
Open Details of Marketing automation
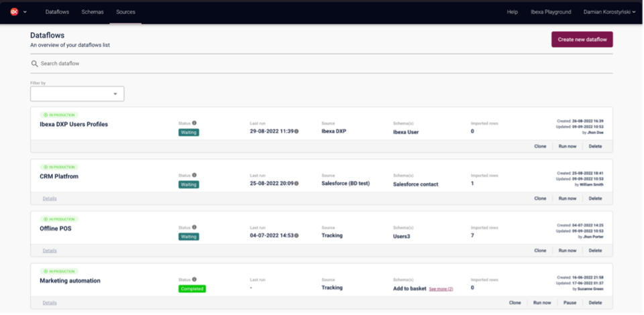click(50, 303)
